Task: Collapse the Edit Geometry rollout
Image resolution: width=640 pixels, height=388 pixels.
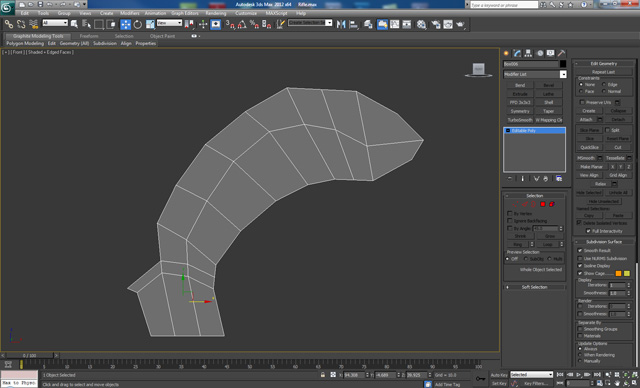Action: (x=604, y=64)
